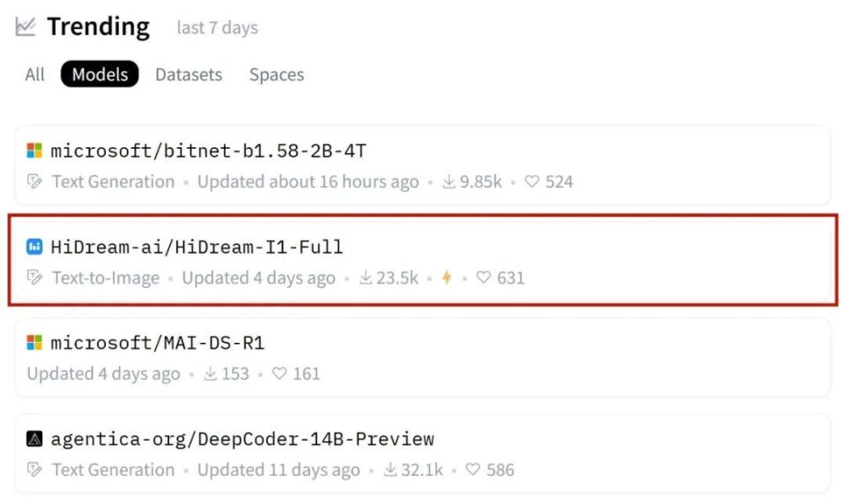Click the Microsoft logo beside MAI-DS-R1
The width and height of the screenshot is (846, 504).
point(34,343)
